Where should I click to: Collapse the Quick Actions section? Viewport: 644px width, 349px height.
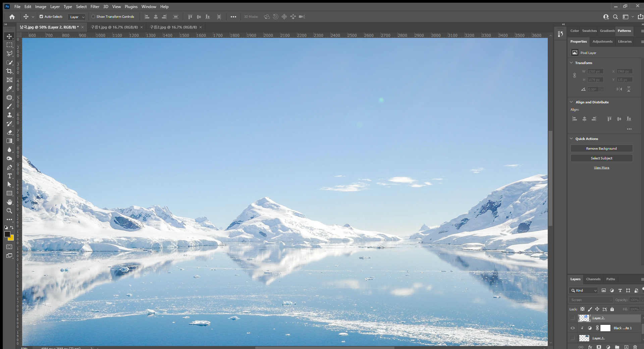(571, 139)
